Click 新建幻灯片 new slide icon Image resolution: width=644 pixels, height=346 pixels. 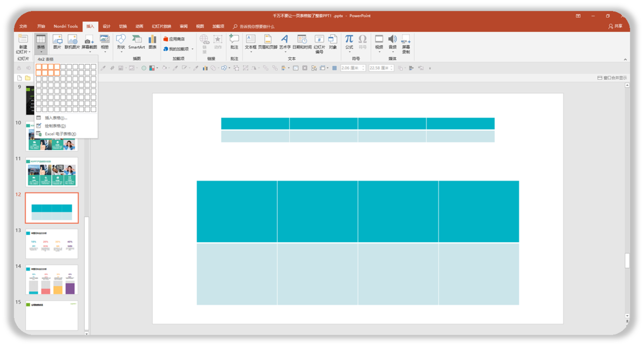pyautogui.click(x=23, y=39)
